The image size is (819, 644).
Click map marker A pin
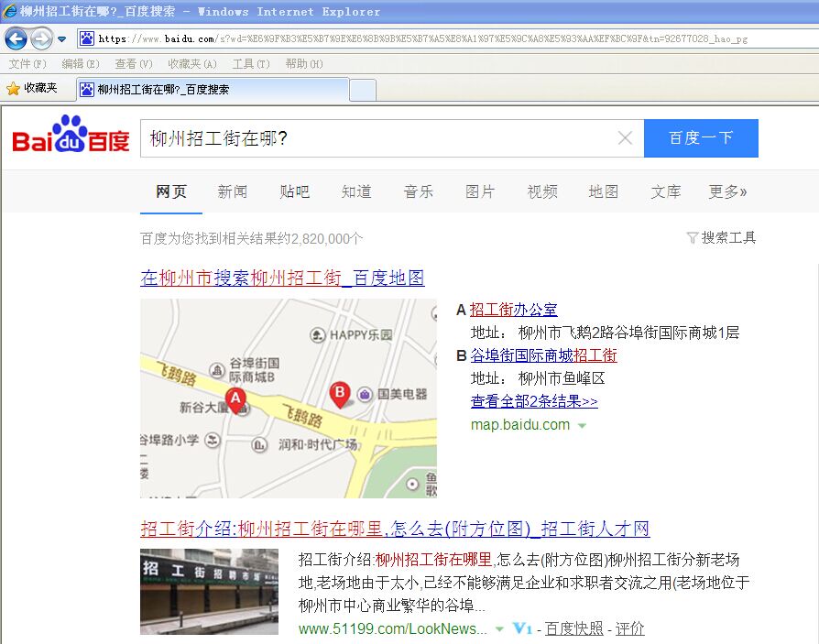point(235,400)
